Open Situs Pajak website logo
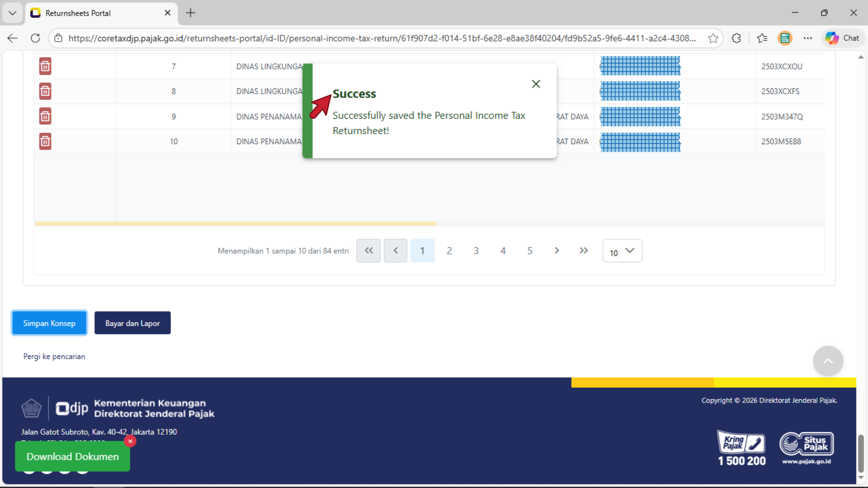Screen dimensions: 868x488 click(806, 448)
